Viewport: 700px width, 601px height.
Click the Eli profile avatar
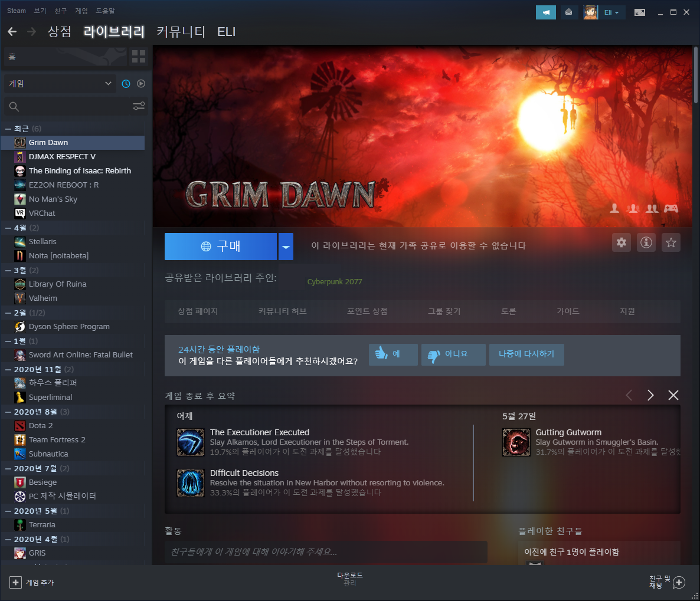(x=590, y=12)
